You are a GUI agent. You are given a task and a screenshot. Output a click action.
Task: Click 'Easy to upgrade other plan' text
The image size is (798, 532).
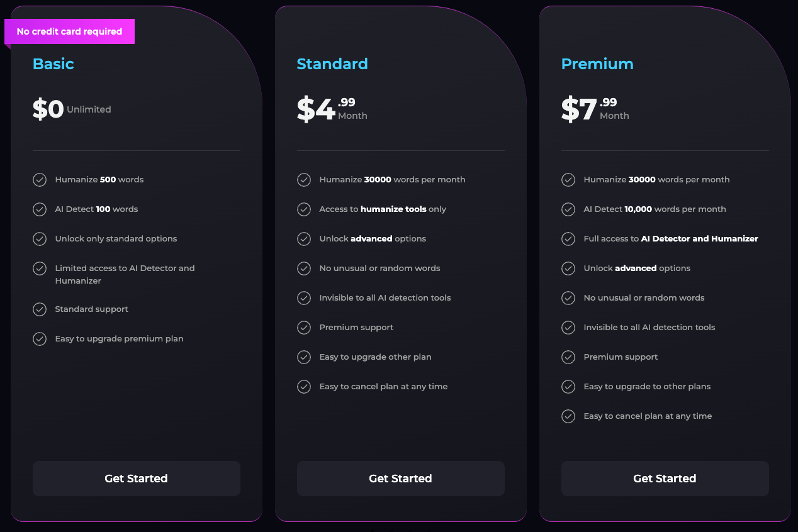[x=375, y=357]
